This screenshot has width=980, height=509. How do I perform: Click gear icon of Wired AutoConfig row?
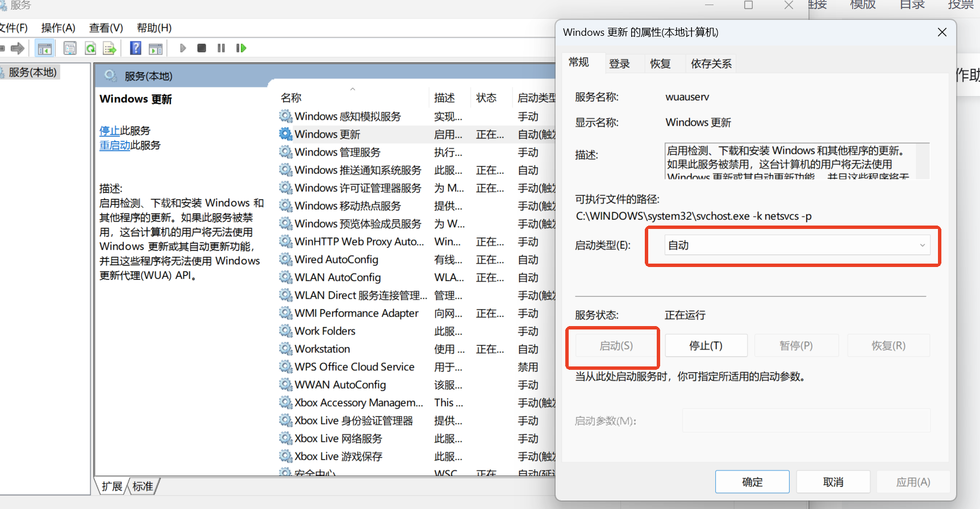coord(286,260)
